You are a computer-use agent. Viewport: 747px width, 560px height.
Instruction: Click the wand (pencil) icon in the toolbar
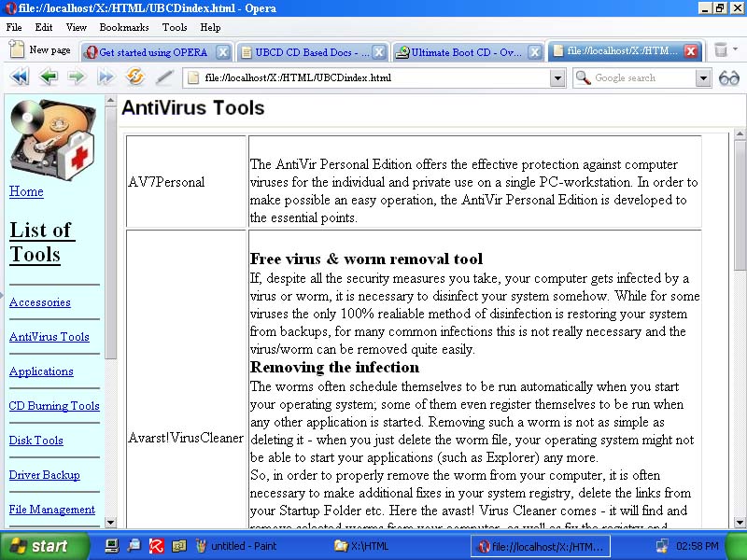(x=164, y=77)
